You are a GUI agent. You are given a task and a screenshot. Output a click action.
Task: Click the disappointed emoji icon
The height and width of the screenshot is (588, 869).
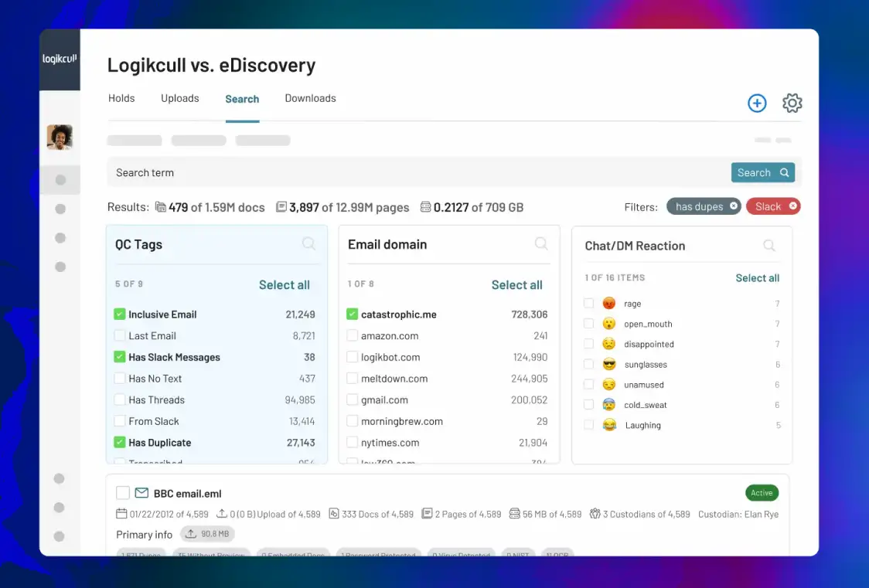click(x=609, y=344)
